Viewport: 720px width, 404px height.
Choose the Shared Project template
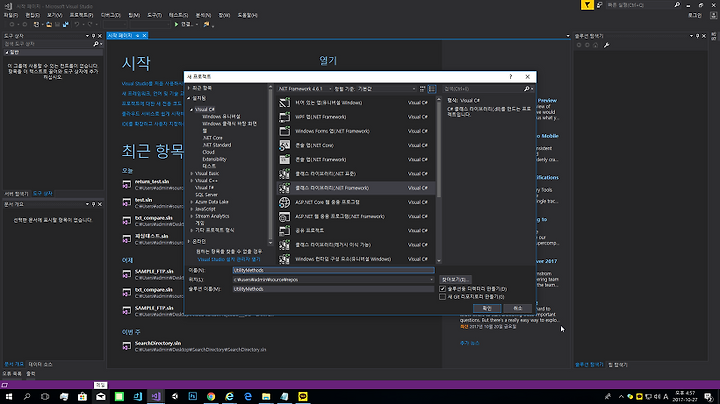click(356, 231)
